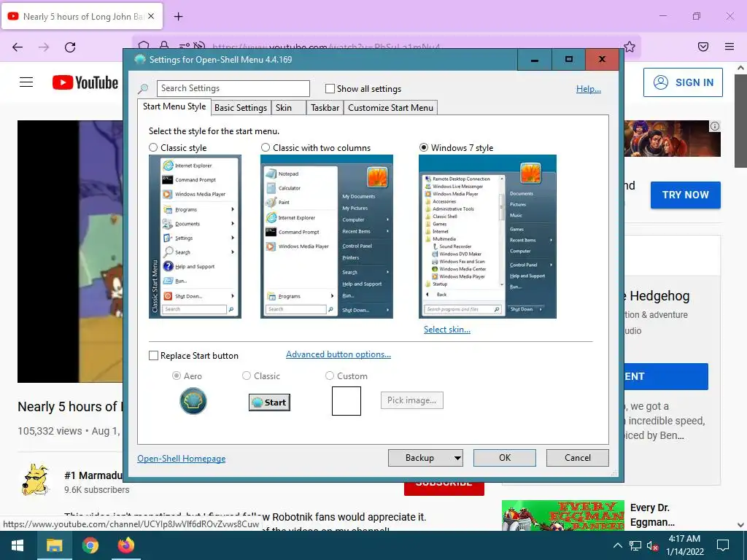Click the ad info icon on the banner
Viewport: 747px width, 560px height.
click(x=715, y=126)
